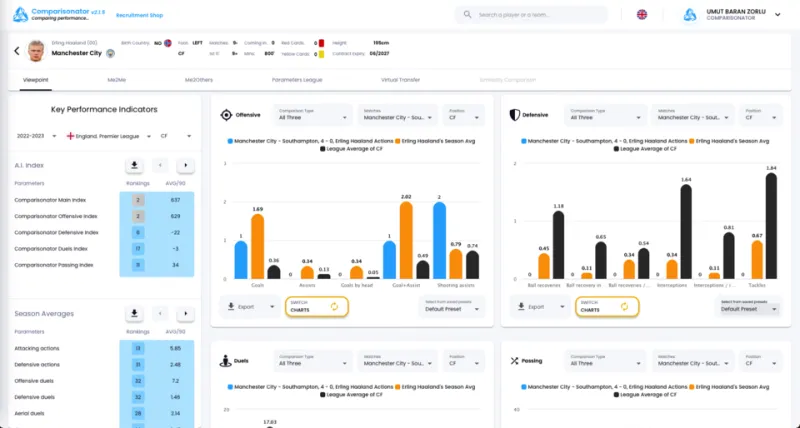Open Defensive Matches dropdown
The width and height of the screenshot is (800, 428).
coord(692,115)
